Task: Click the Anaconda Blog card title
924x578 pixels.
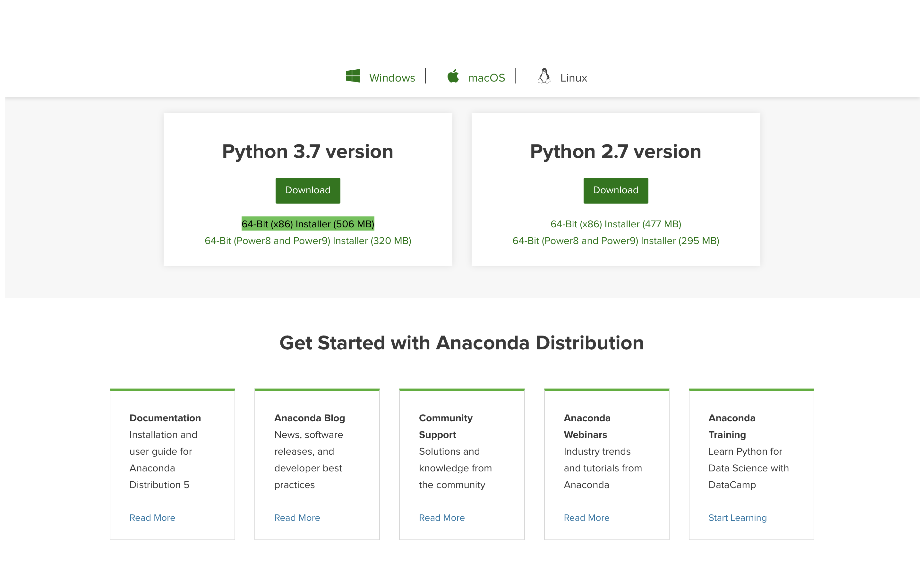Action: pyautogui.click(x=309, y=418)
